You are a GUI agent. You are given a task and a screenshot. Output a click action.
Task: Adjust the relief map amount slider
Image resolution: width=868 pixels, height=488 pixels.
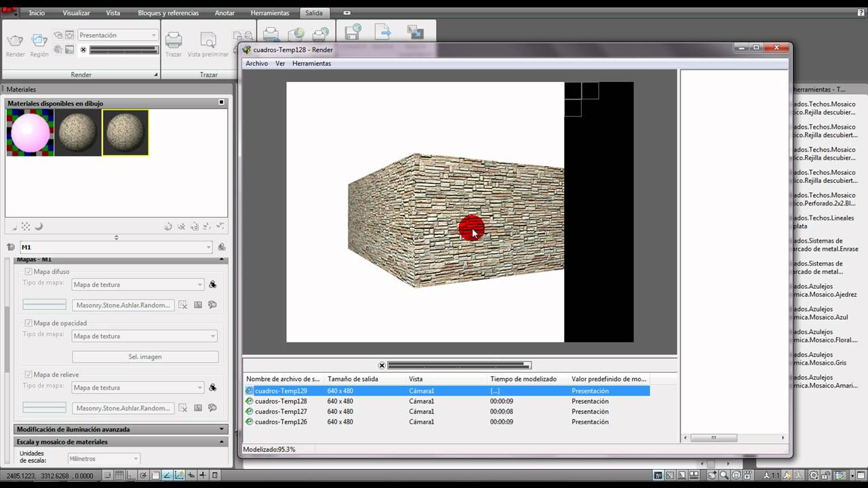pos(45,408)
